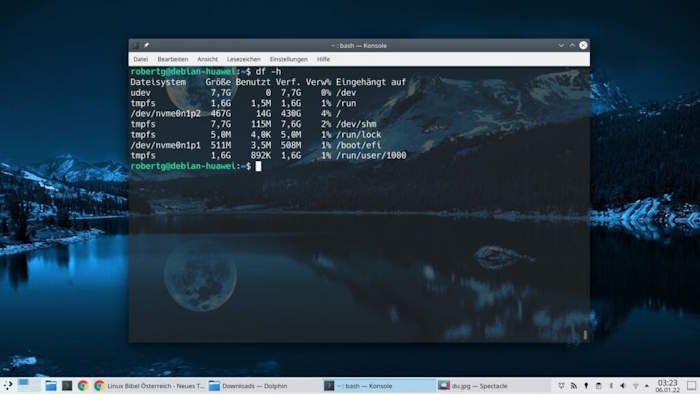Click the 467G size value

coord(221,114)
